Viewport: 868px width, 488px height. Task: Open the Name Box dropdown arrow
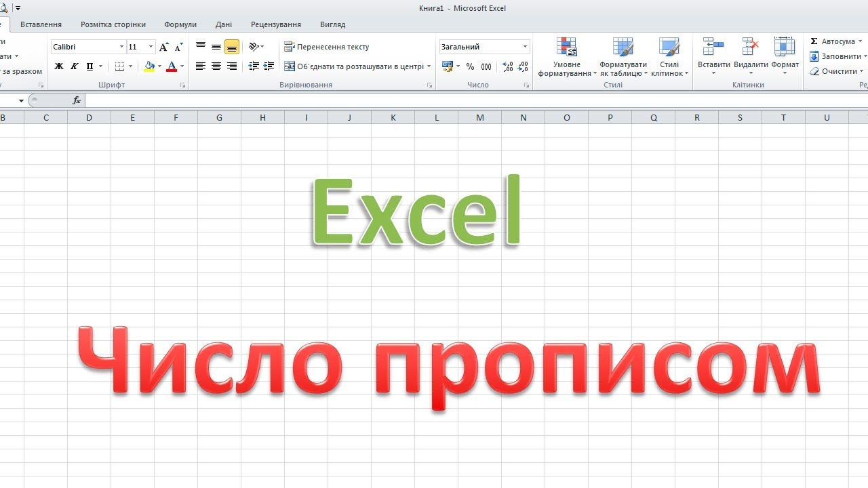[x=21, y=100]
